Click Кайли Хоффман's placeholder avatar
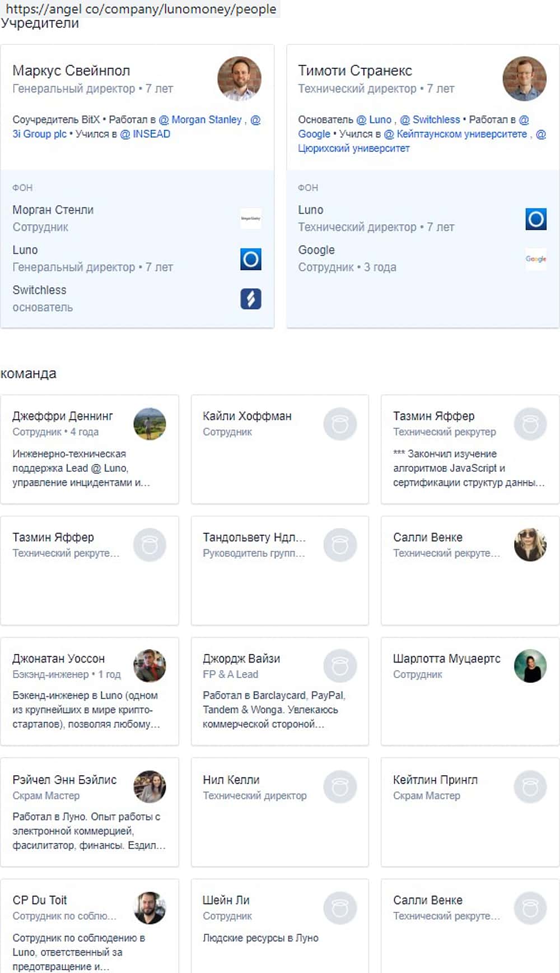 click(340, 424)
